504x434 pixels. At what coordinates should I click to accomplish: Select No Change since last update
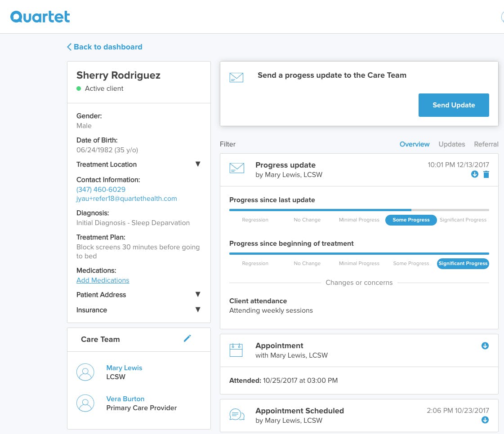[x=307, y=220]
